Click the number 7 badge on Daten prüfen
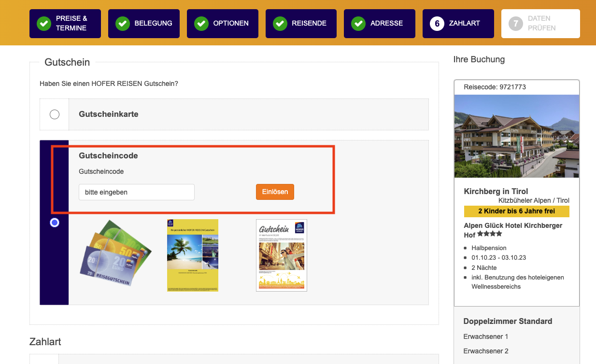Screen dimensions: 596x364 pyautogui.click(x=516, y=23)
